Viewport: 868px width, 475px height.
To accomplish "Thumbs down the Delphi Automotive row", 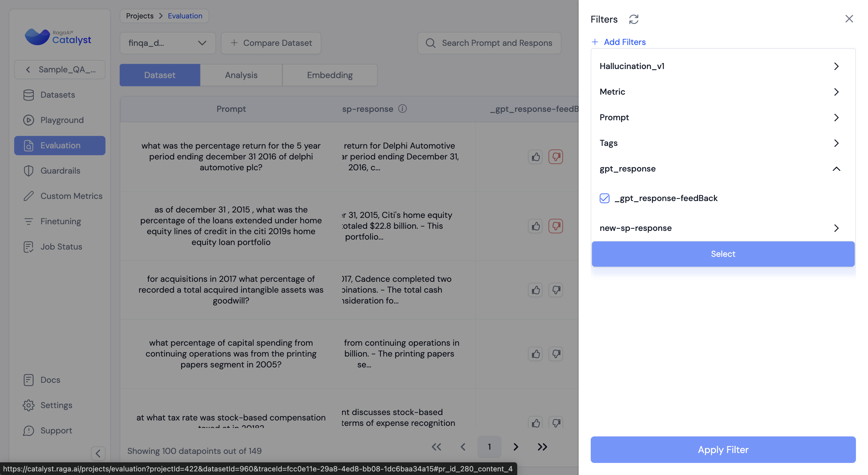I will click(556, 157).
